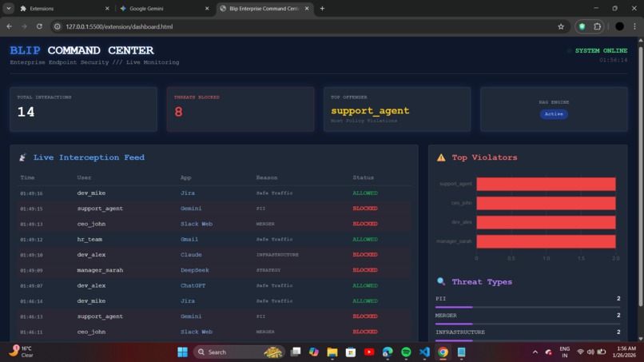644x362 pixels.
Task: Click the Total Interactions card value 14
Action: pos(26,112)
